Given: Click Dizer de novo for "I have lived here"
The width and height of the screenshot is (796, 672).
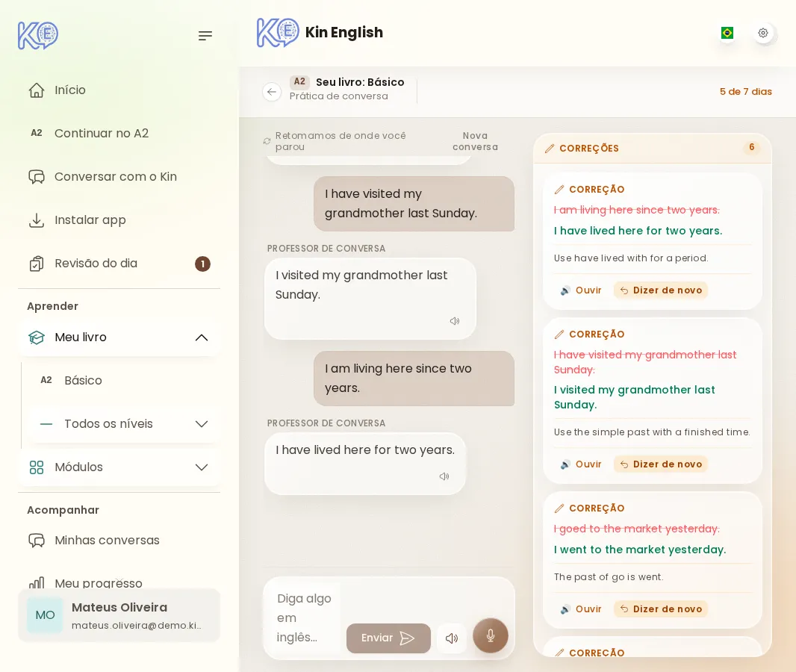Looking at the screenshot, I should (660, 290).
